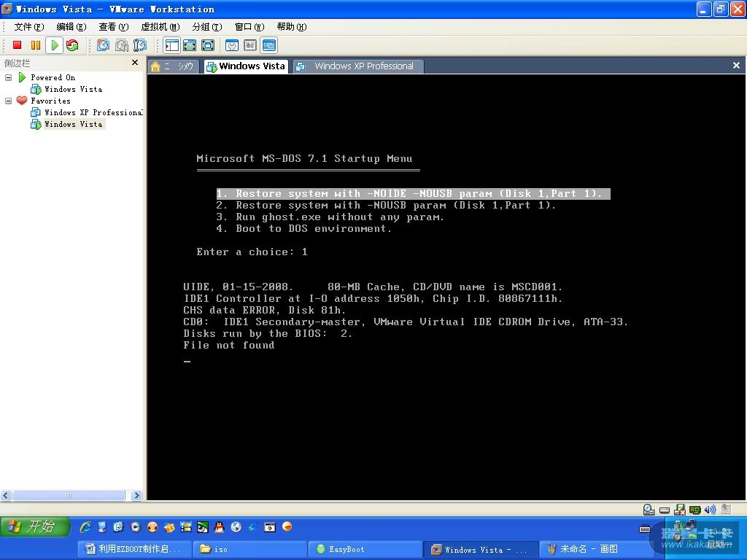
Task: Open the 编辑(E) menu
Action: pyautogui.click(x=71, y=27)
